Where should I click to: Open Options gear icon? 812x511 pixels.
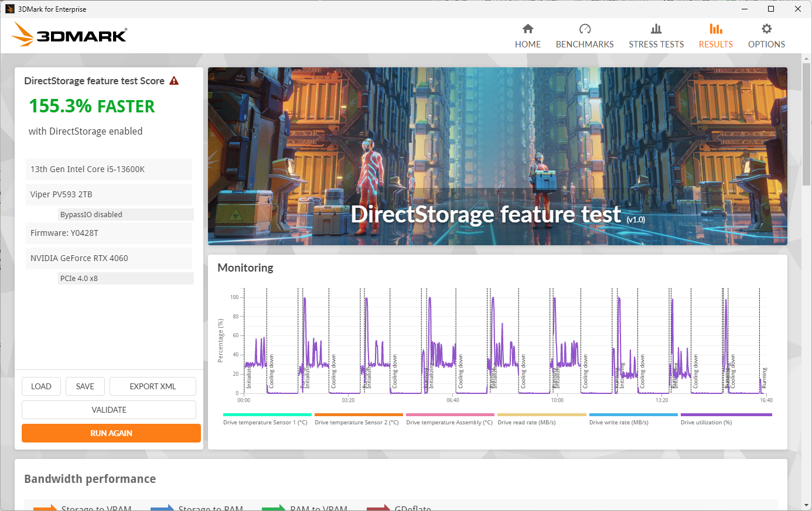click(x=766, y=29)
